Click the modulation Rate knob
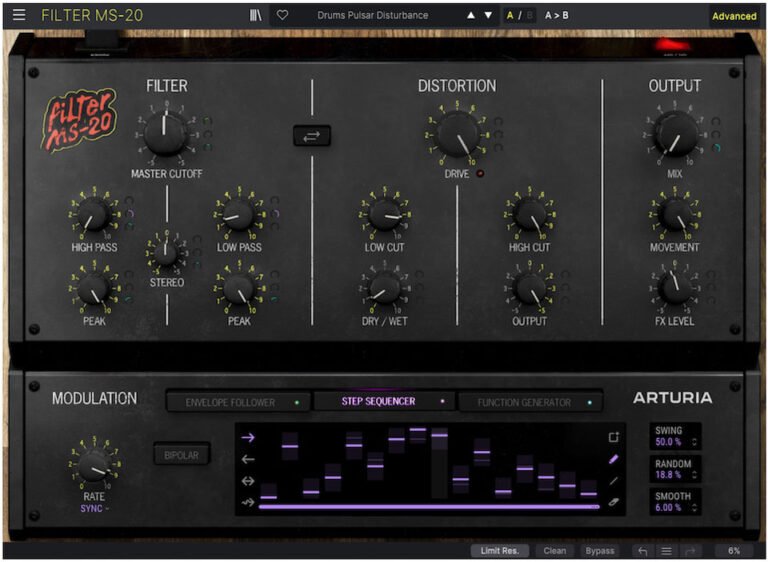The image size is (768, 562). (94, 466)
